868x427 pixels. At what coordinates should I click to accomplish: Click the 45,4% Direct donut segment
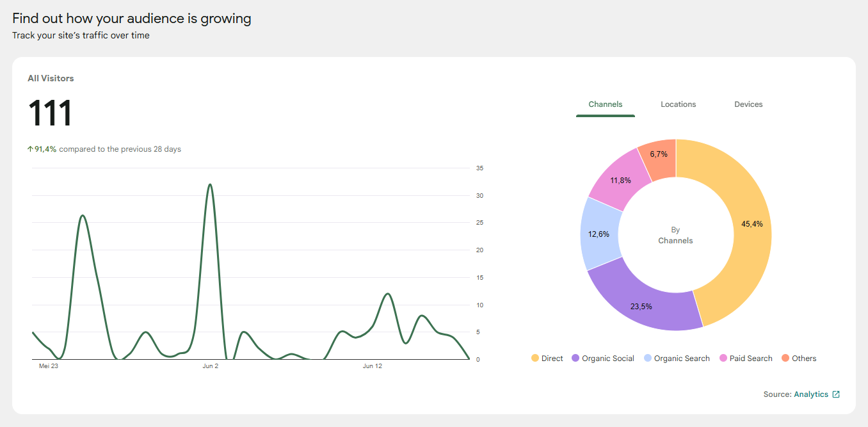click(x=749, y=224)
